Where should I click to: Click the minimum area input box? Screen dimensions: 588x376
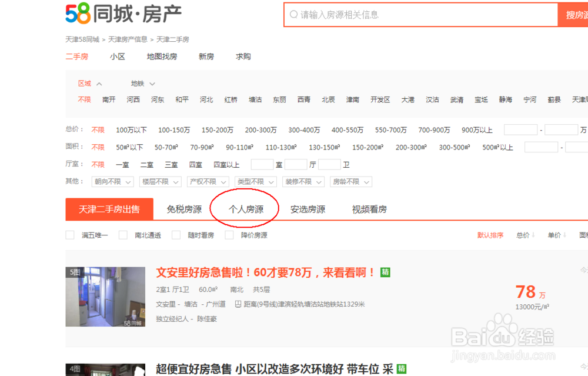[x=541, y=147]
